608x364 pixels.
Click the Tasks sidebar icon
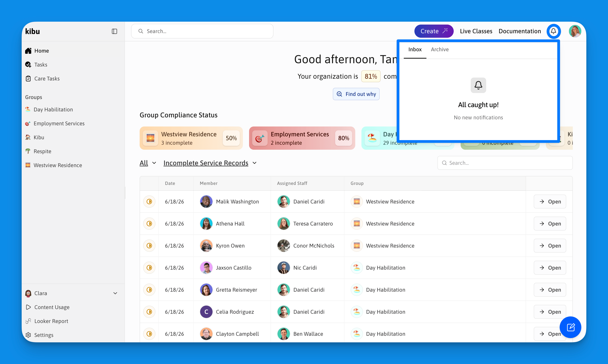coord(28,65)
